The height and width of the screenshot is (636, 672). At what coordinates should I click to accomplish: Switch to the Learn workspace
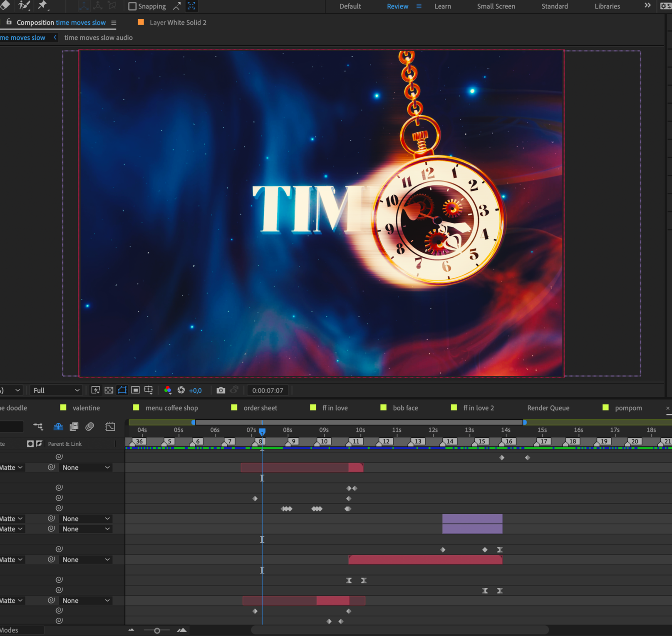point(443,6)
